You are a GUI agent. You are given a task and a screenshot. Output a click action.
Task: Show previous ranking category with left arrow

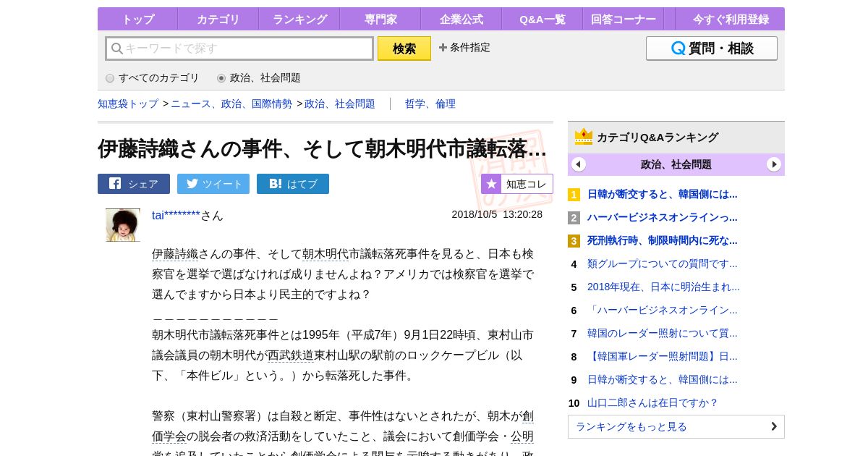click(x=579, y=164)
